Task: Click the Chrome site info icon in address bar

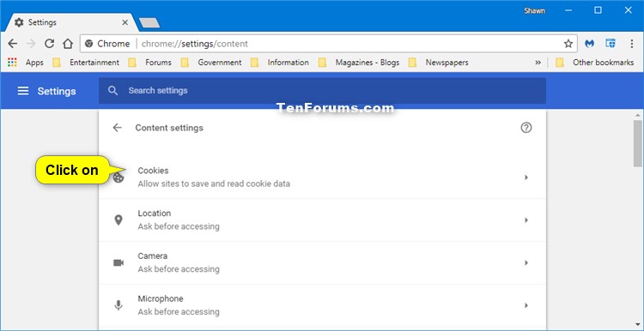Action: click(x=88, y=44)
